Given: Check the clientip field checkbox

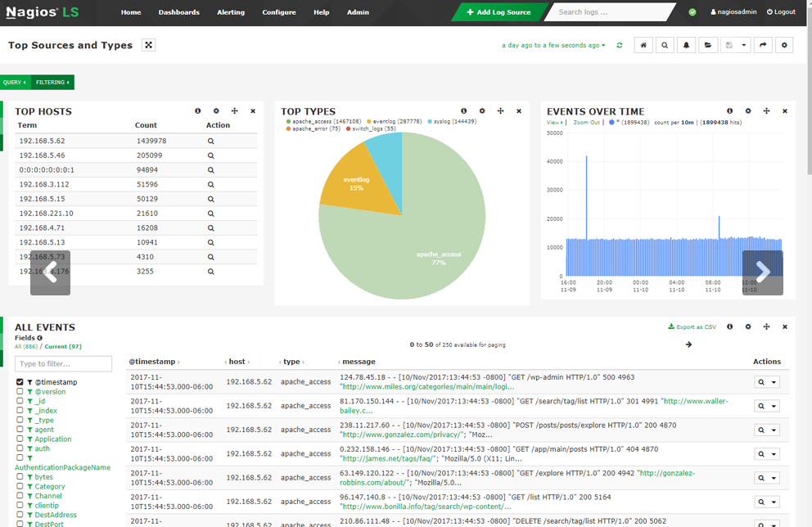Looking at the screenshot, I should click(19, 505).
